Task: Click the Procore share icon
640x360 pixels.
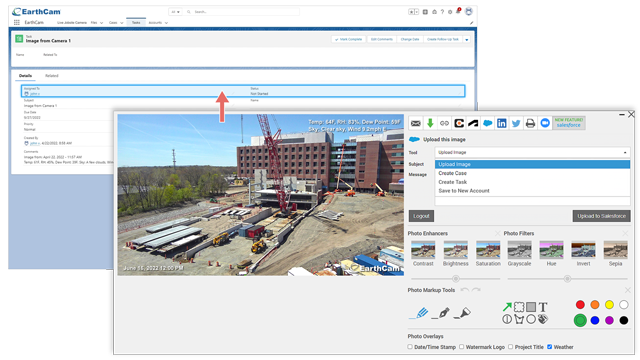Action: 459,123
